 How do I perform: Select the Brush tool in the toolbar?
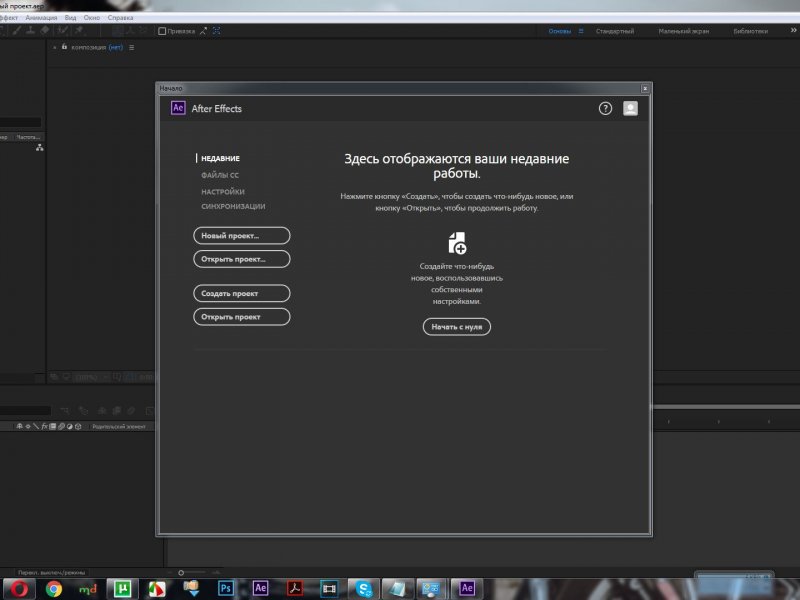pyautogui.click(x=17, y=31)
